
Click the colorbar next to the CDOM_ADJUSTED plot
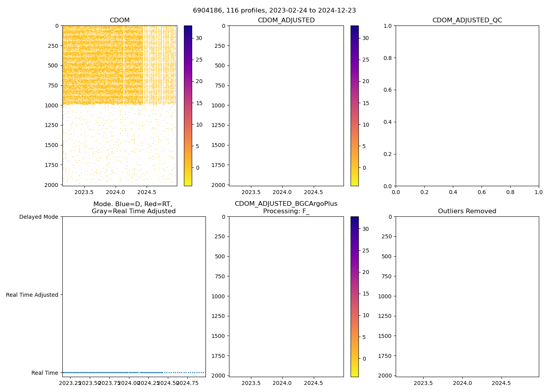coord(354,106)
